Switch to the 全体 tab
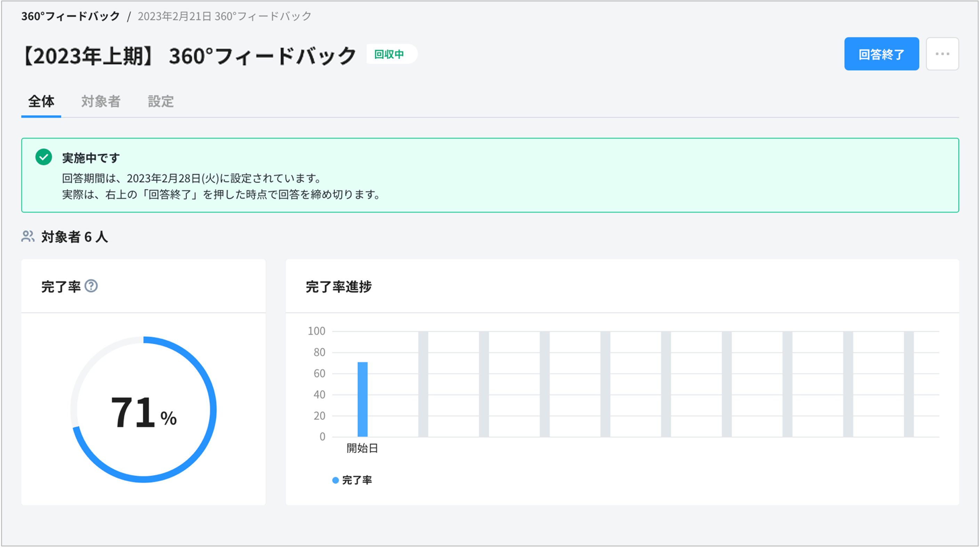Viewport: 980px width, 548px height. point(41,102)
